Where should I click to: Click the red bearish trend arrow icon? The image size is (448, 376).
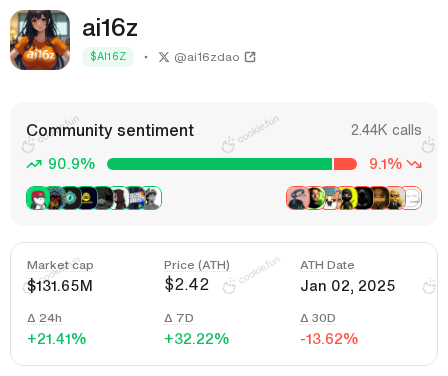[x=414, y=164]
